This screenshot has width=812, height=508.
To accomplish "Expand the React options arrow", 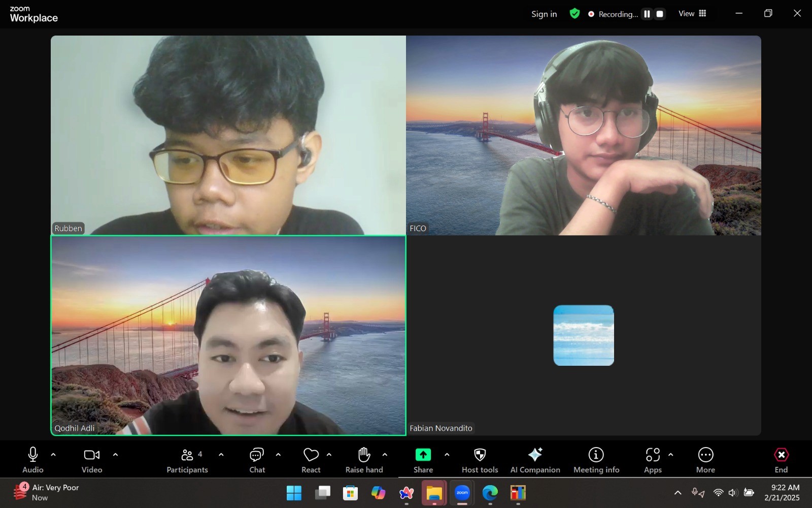I will point(329,455).
